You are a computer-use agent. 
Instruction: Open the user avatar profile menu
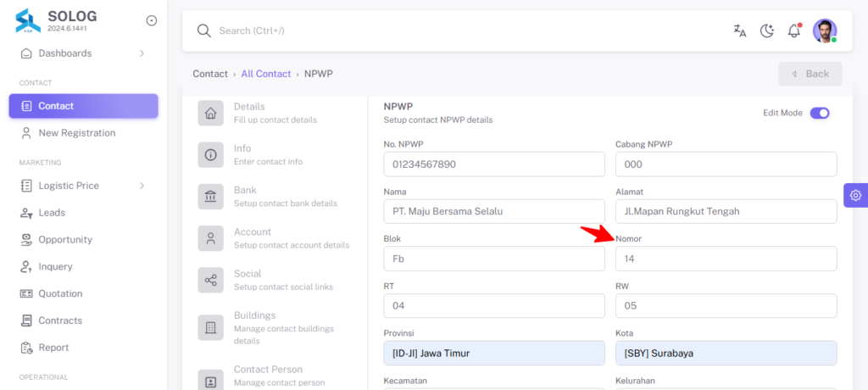(x=825, y=31)
